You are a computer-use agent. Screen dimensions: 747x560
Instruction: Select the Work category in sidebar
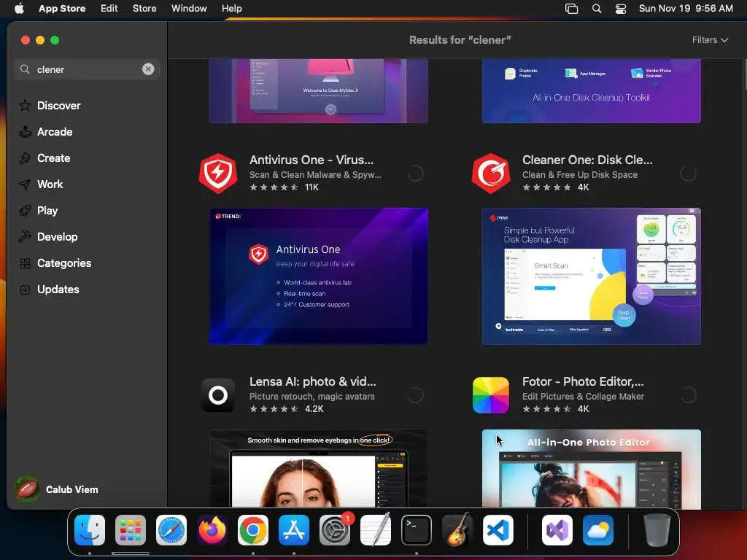click(41, 184)
